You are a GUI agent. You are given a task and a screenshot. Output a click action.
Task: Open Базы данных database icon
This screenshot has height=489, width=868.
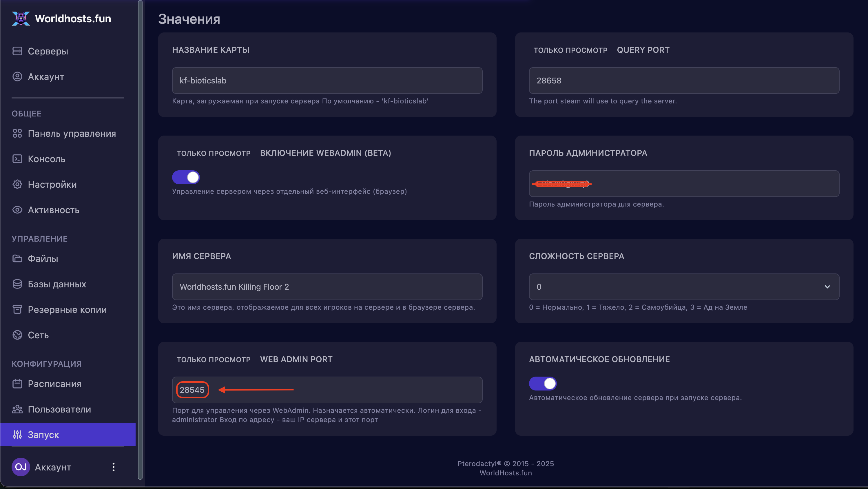click(17, 284)
